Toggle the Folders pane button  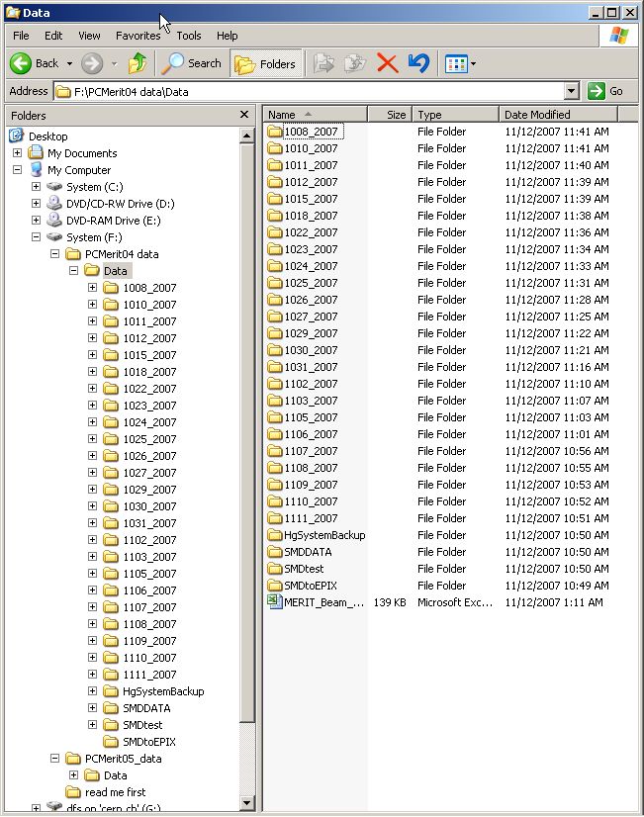266,64
